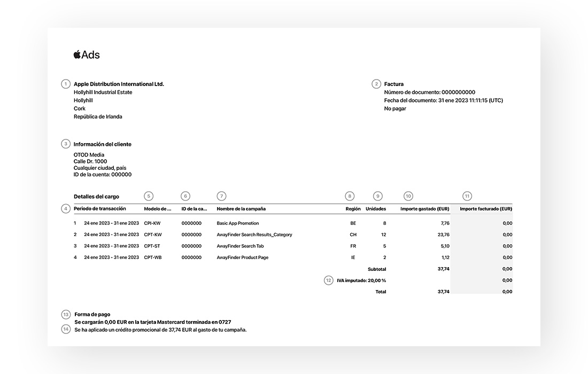Select AwayFinder Search Results_Category campaign name

pyautogui.click(x=254, y=235)
